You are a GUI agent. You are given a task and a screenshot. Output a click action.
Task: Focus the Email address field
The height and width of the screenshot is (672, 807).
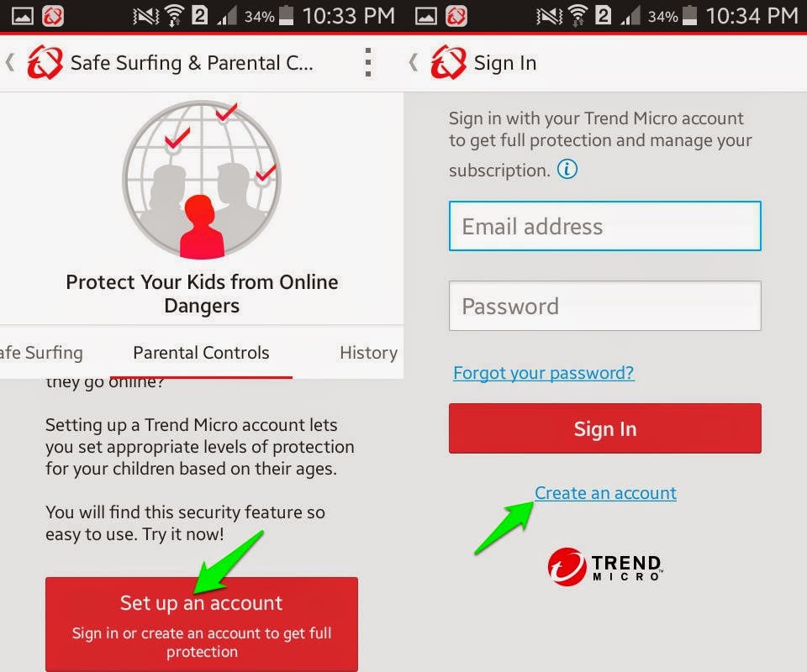(604, 226)
